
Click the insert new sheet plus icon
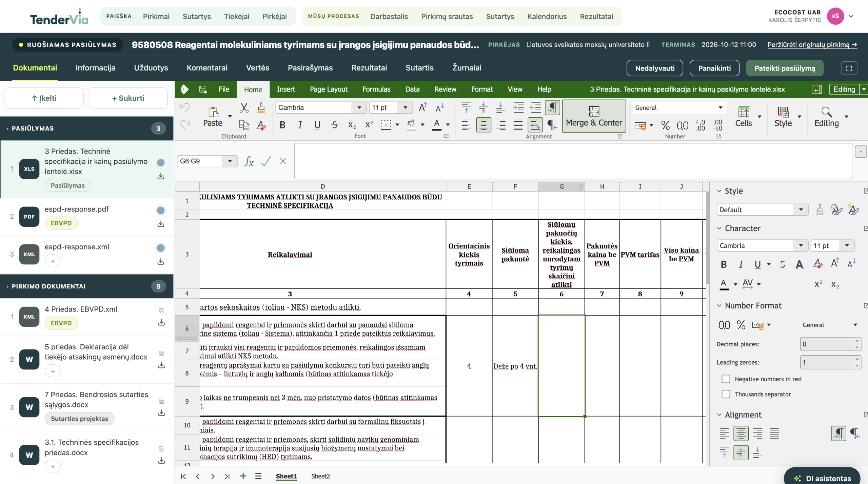[243, 476]
